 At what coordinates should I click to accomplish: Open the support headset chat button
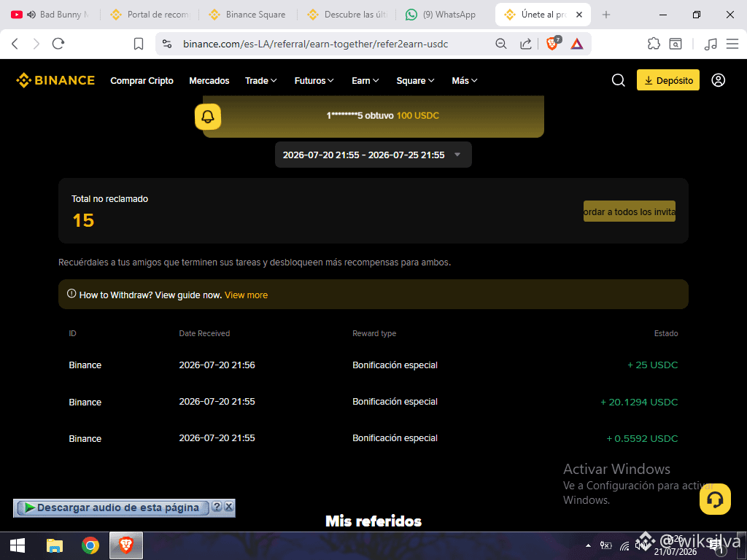click(715, 499)
